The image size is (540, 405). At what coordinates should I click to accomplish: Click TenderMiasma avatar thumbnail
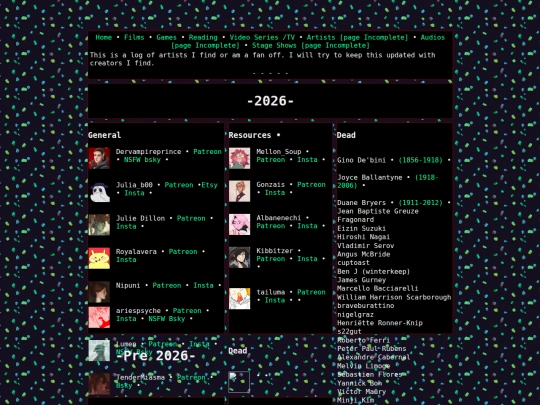[x=99, y=384]
